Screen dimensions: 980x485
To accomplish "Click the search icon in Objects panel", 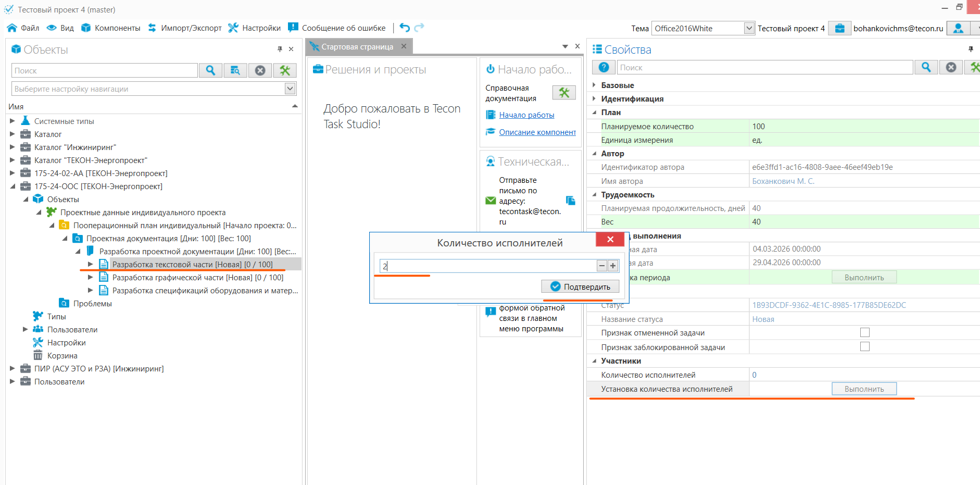I will 210,70.
